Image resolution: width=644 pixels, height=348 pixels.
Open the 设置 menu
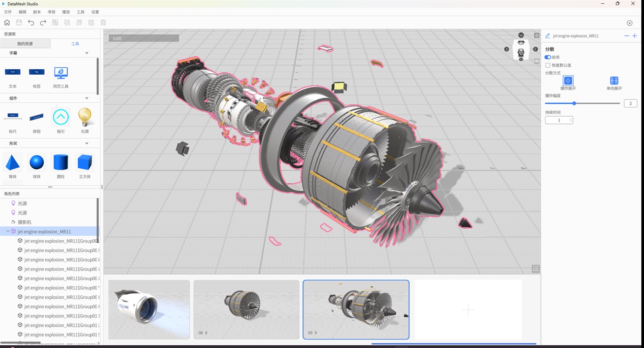[95, 12]
